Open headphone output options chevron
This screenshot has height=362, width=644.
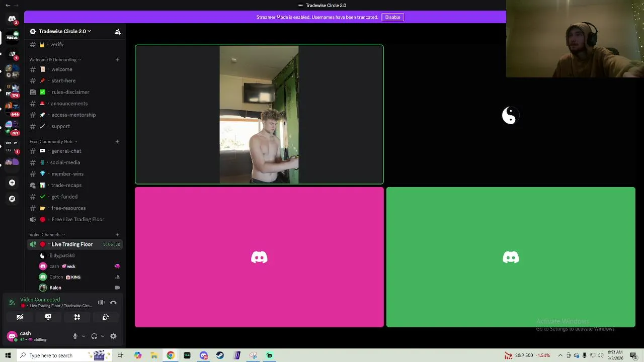[103, 336]
